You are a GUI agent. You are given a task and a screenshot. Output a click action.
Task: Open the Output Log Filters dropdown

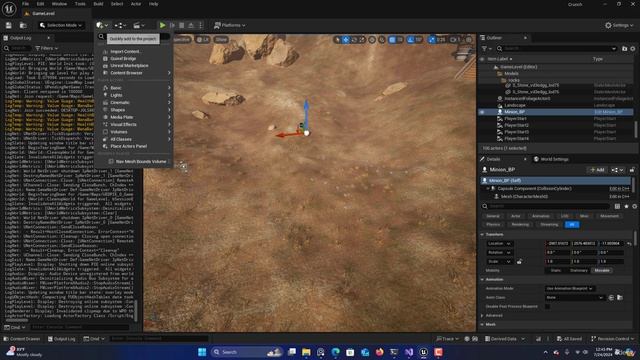(47, 48)
